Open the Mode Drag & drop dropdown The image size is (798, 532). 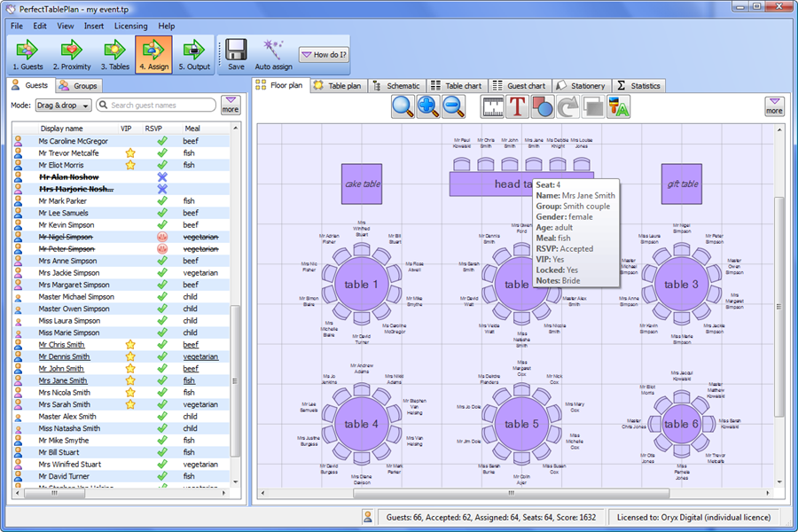63,106
